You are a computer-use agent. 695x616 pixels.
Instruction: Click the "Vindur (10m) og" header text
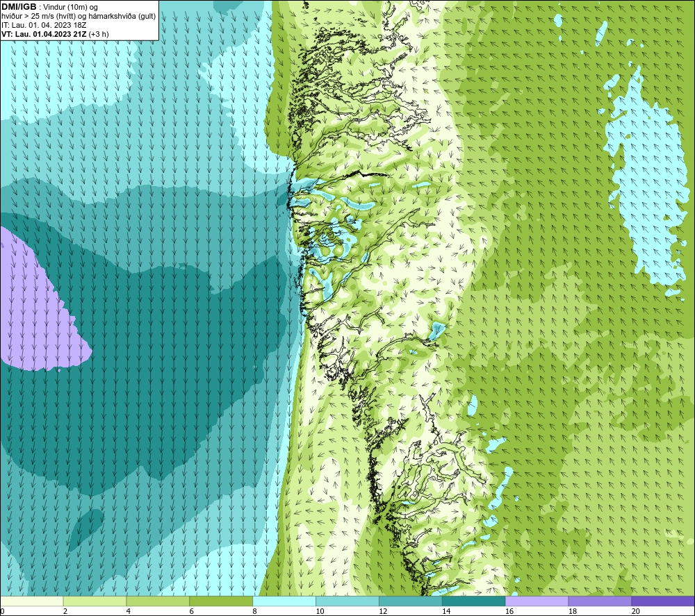pos(71,8)
